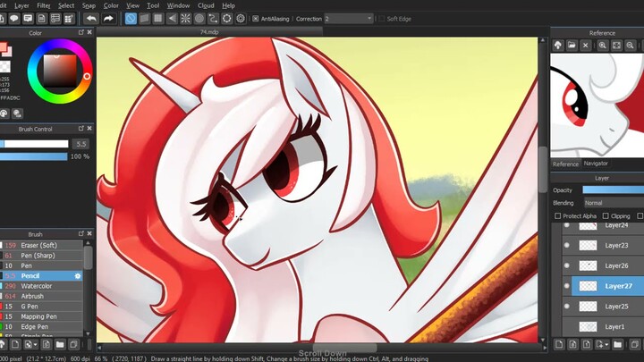Select the G Pen brush

click(41, 307)
